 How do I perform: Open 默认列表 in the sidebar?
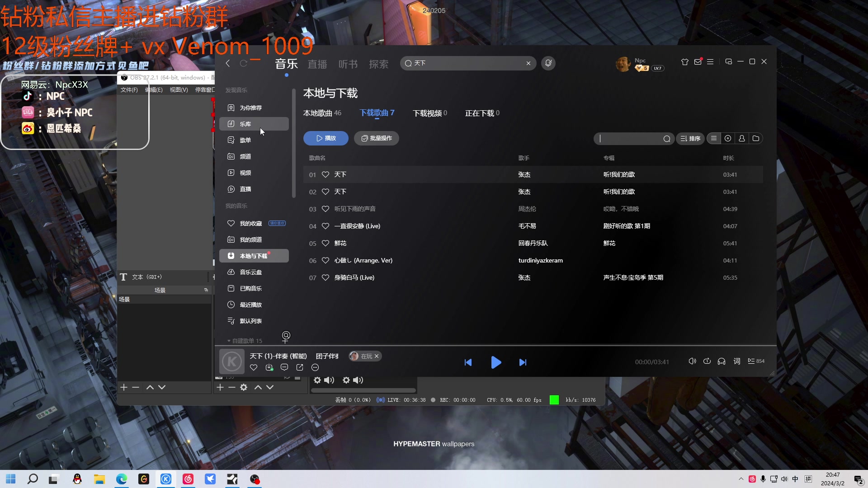point(254,321)
